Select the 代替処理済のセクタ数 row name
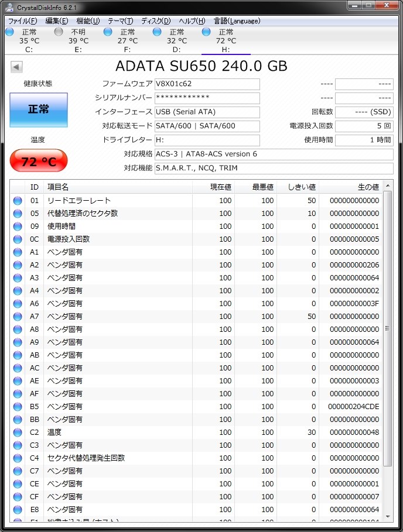The height and width of the screenshot is (532, 403). 83,214
